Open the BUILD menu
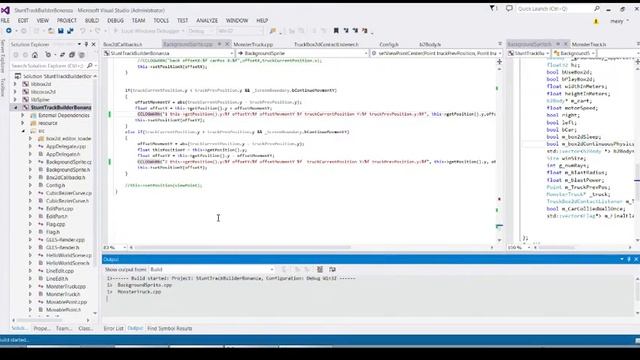The width and height of the screenshot is (640, 360). [92, 20]
